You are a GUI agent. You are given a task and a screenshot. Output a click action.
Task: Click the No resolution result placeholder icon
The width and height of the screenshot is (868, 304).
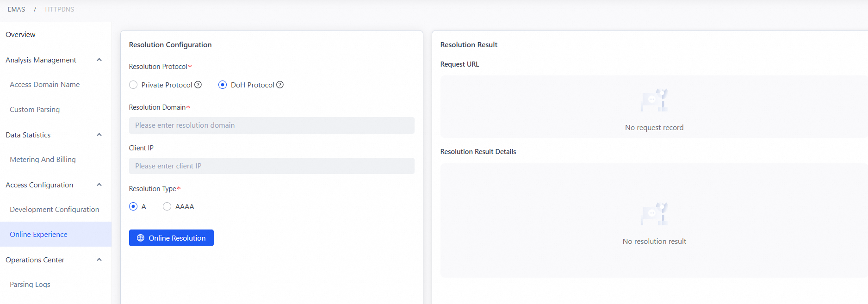coord(654,214)
